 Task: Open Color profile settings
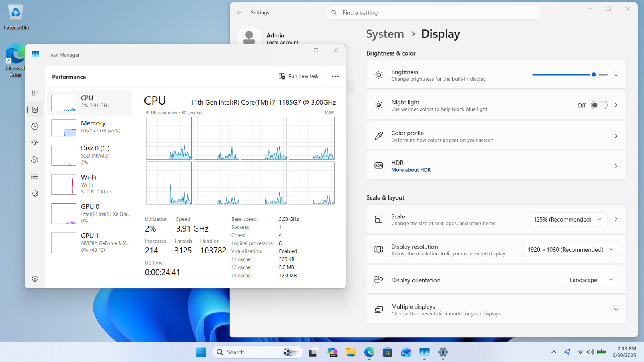tap(496, 136)
